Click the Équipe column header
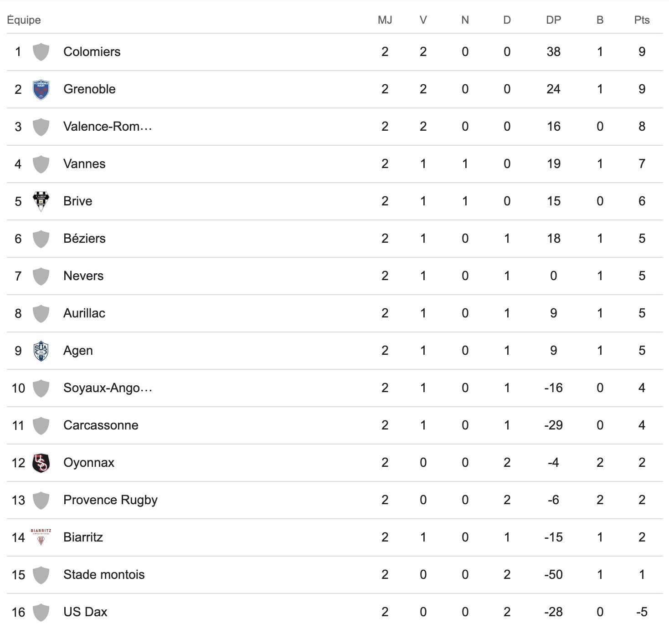This screenshot has width=669, height=644. (24, 20)
